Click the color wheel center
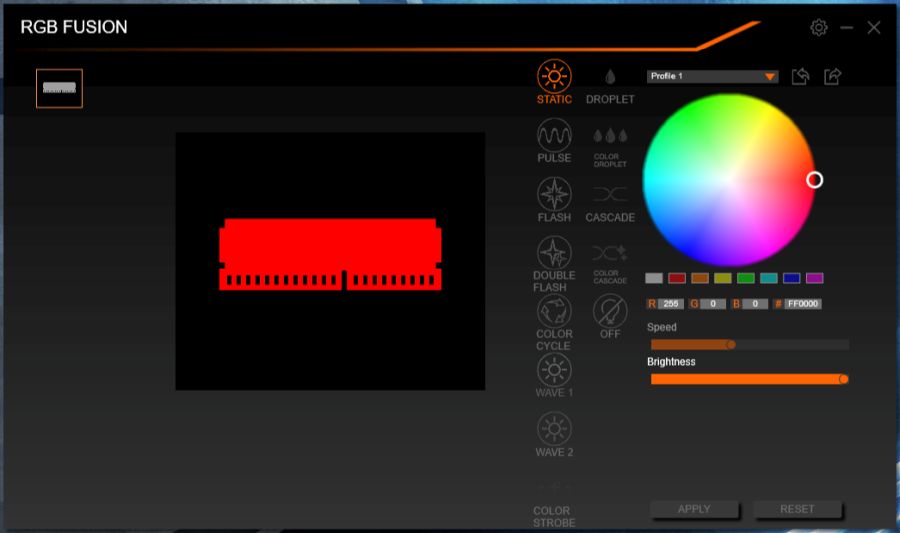 click(728, 180)
